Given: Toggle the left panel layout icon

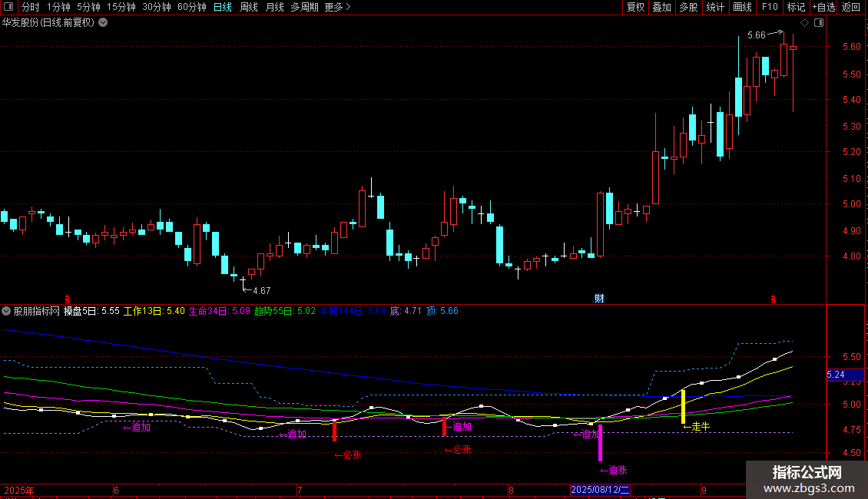Looking at the screenshot, I should tap(9, 7).
